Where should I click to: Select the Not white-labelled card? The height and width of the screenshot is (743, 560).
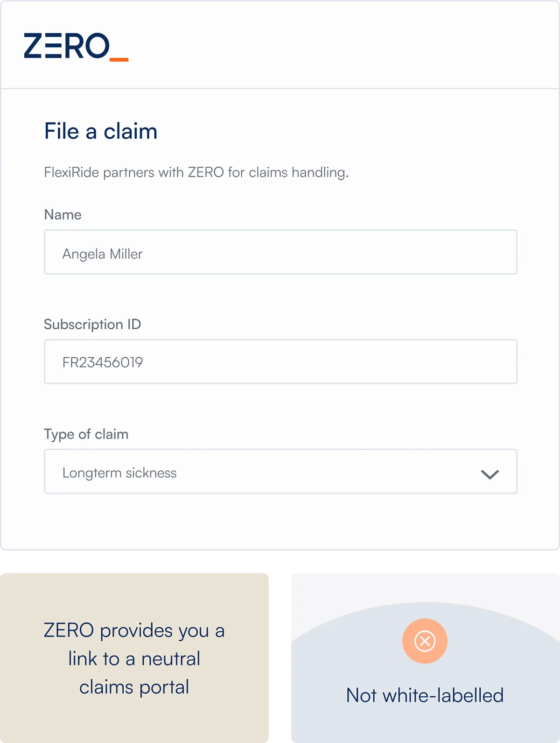(x=426, y=658)
